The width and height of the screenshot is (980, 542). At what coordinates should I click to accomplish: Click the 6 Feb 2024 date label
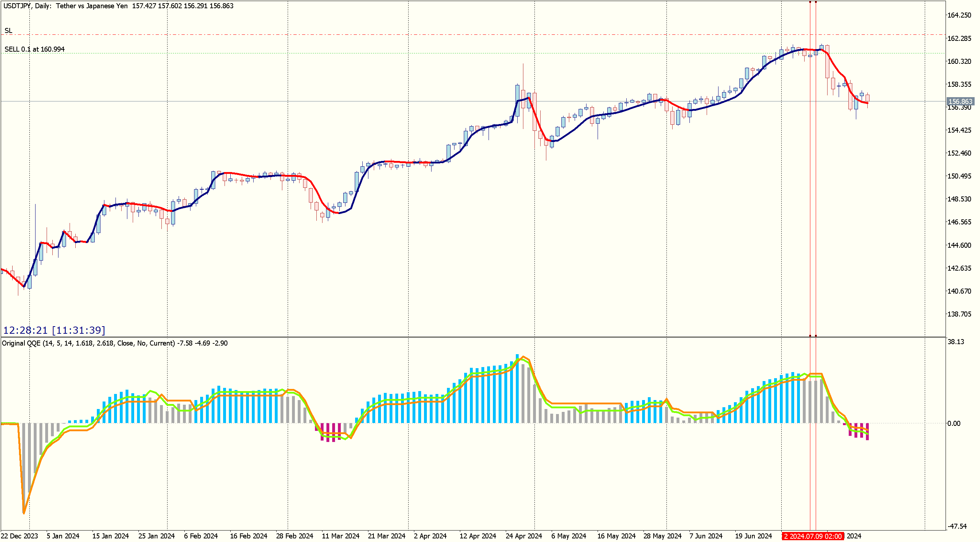201,536
